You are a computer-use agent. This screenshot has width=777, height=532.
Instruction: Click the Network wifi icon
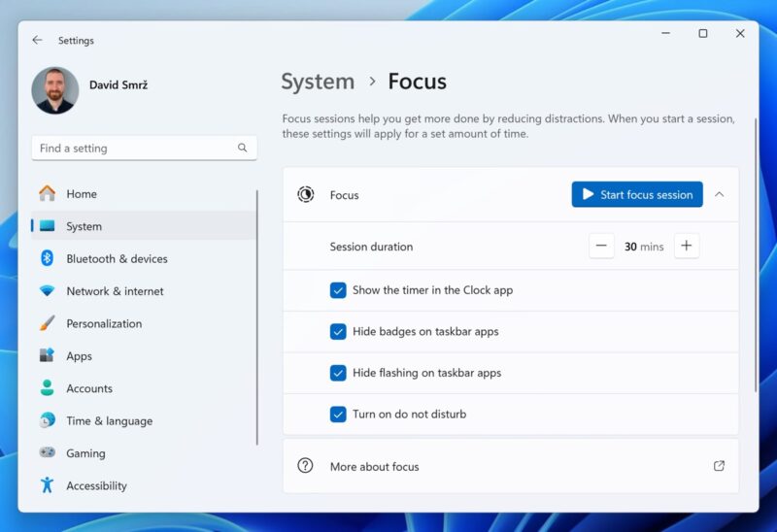tap(47, 291)
